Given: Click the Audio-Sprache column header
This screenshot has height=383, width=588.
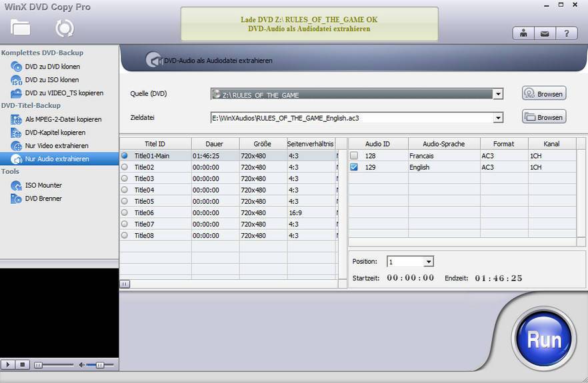Looking at the screenshot, I should (x=444, y=143).
